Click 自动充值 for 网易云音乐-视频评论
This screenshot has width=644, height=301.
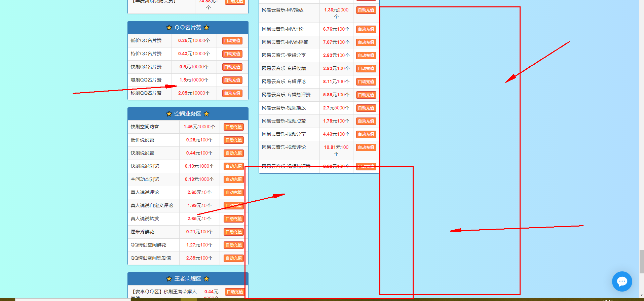(366, 147)
